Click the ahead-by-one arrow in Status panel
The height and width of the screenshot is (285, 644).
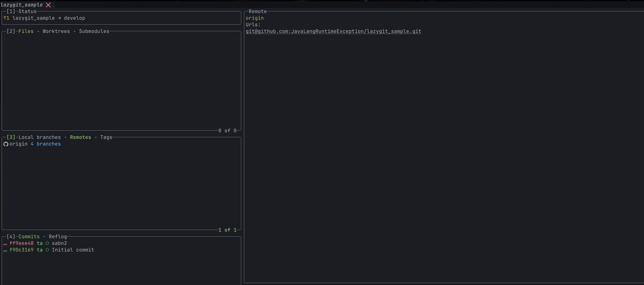click(x=6, y=18)
